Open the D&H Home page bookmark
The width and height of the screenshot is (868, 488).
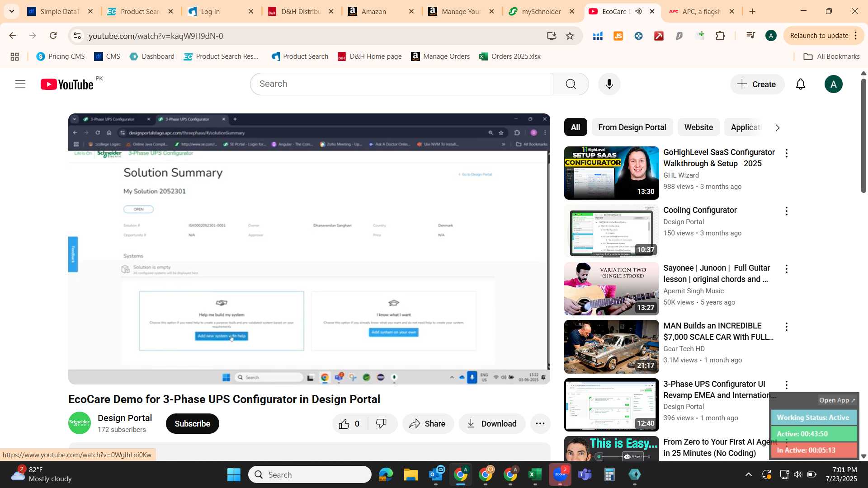pyautogui.click(x=370, y=56)
